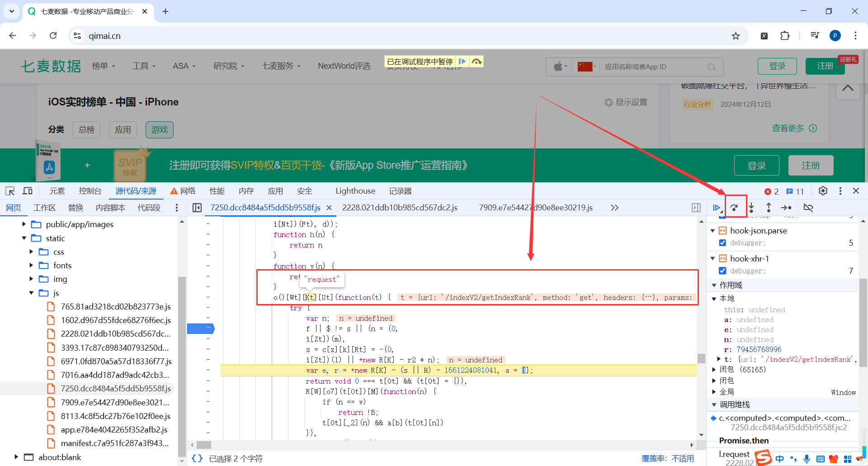868x466 pixels.
Task: Click the 登录 button in site header
Action: click(777, 66)
